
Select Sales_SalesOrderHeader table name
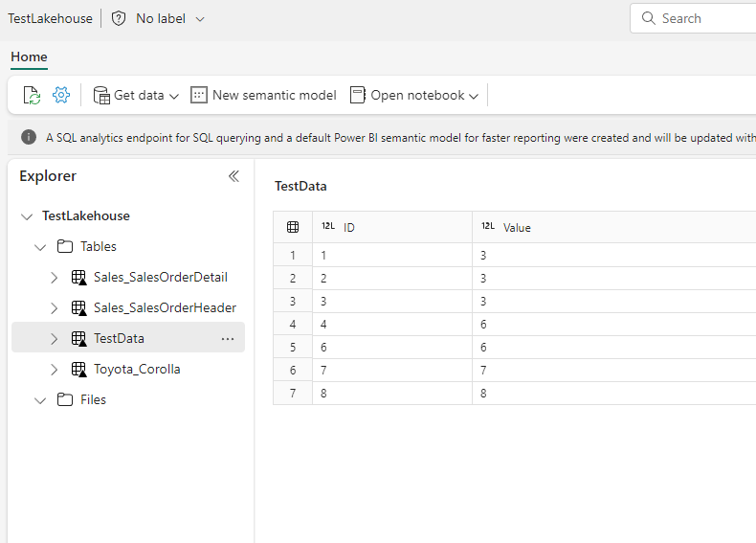(165, 307)
